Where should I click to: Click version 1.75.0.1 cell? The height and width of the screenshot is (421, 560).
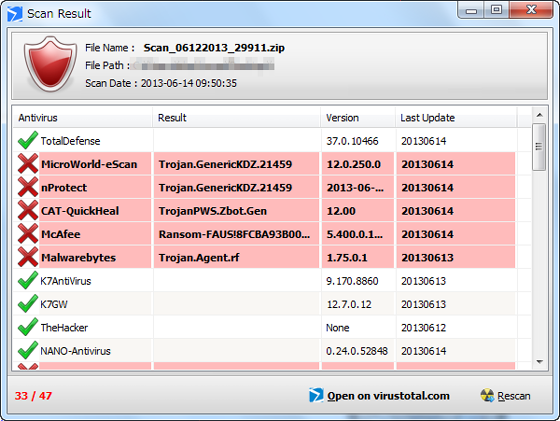[347, 257]
